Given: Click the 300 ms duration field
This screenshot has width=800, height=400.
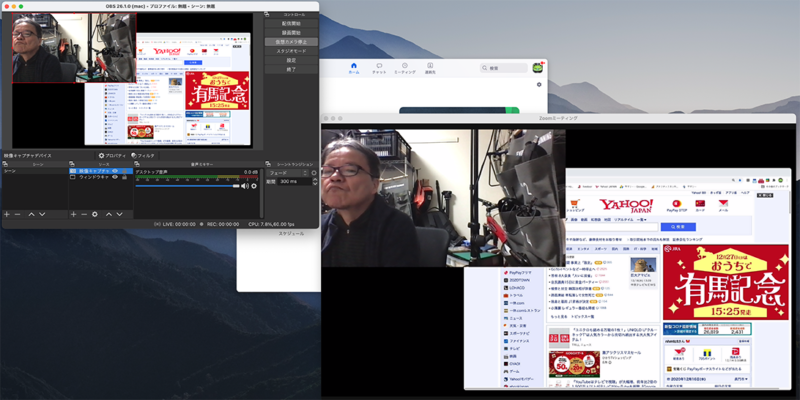Looking at the screenshot, I should 294,182.
